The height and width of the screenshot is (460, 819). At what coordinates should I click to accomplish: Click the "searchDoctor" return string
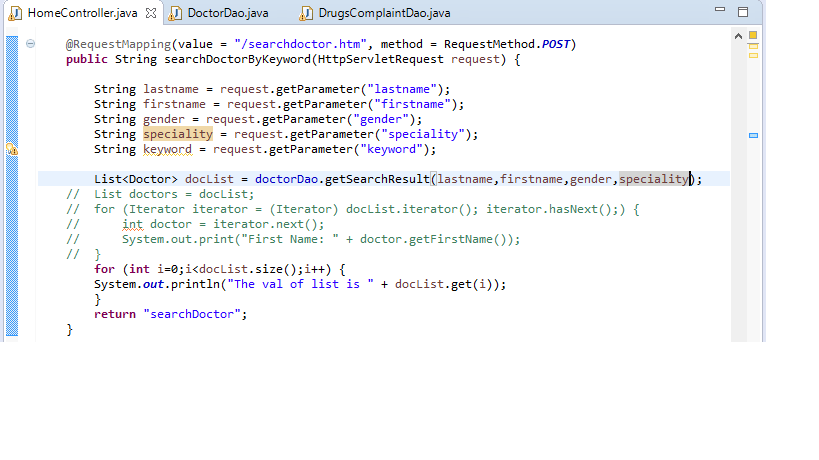point(192,314)
